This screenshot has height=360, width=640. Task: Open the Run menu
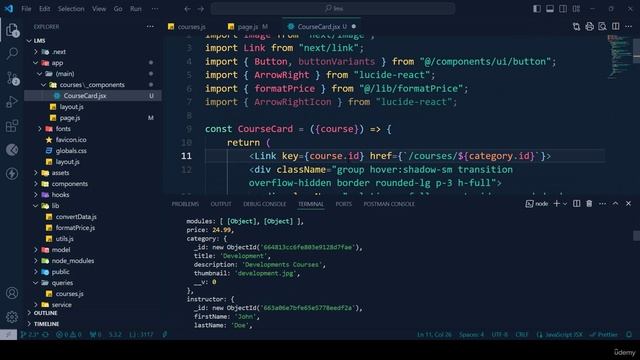(136, 9)
